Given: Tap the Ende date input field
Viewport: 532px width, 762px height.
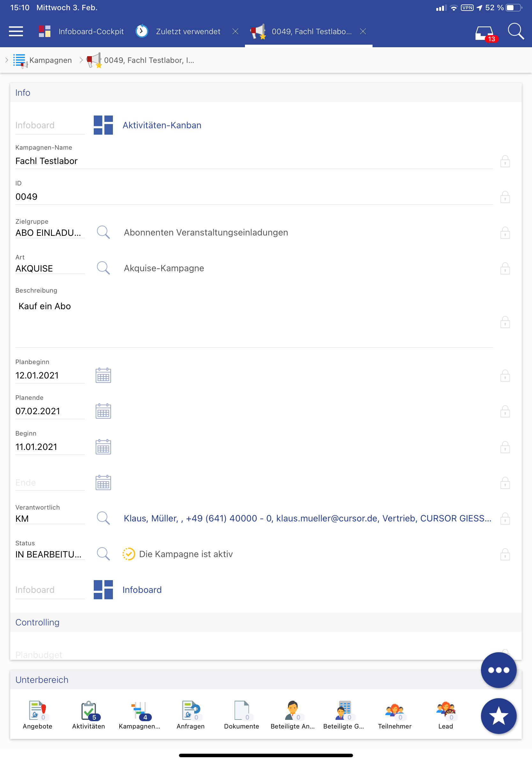Looking at the screenshot, I should [x=50, y=482].
